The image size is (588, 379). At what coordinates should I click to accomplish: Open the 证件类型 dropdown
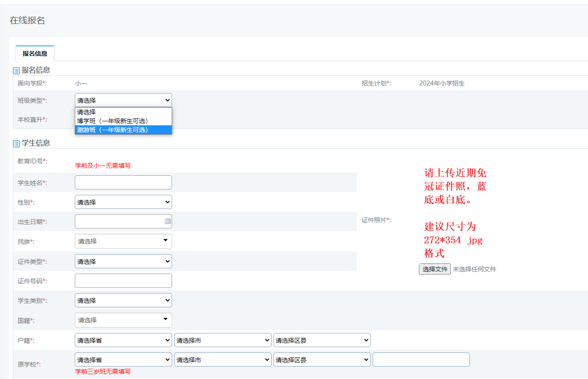click(x=123, y=262)
